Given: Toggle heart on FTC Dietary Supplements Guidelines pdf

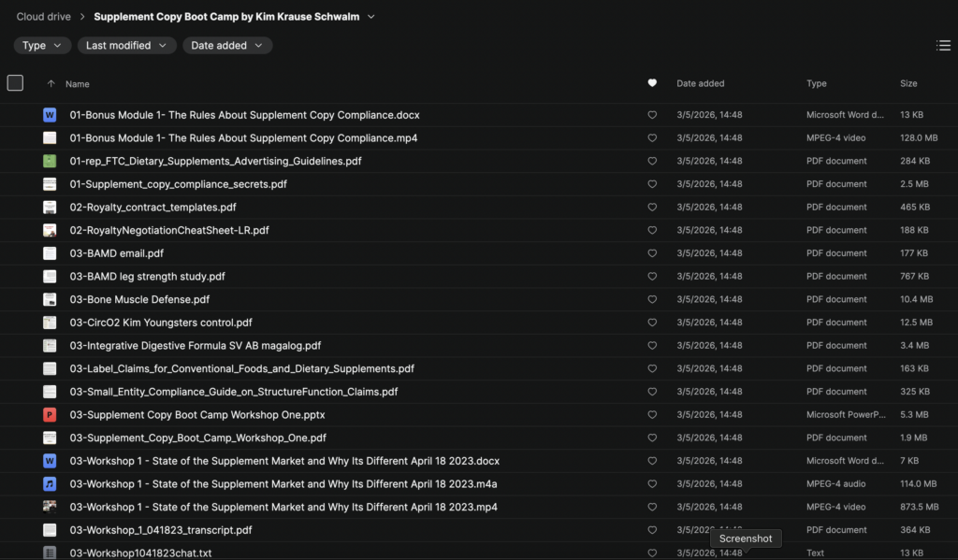Looking at the screenshot, I should [652, 161].
